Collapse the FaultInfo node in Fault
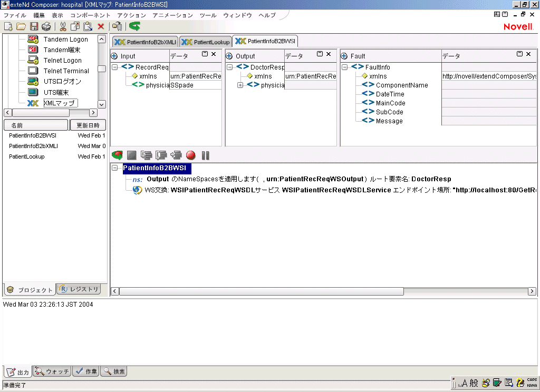The height and width of the screenshot is (392, 540). pyautogui.click(x=345, y=67)
